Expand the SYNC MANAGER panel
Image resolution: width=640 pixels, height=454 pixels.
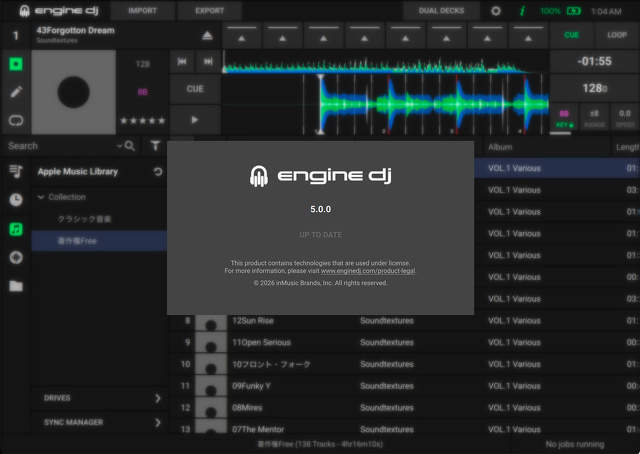[x=99, y=422]
